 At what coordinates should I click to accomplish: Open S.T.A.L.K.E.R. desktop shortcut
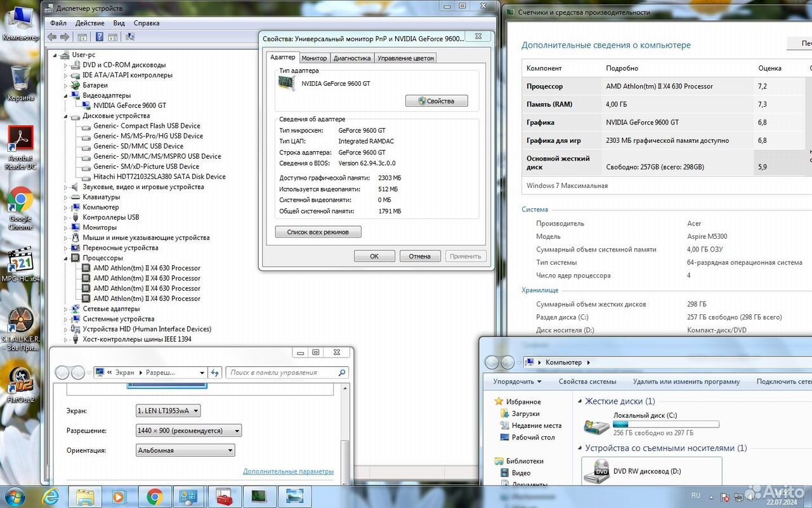click(20, 329)
